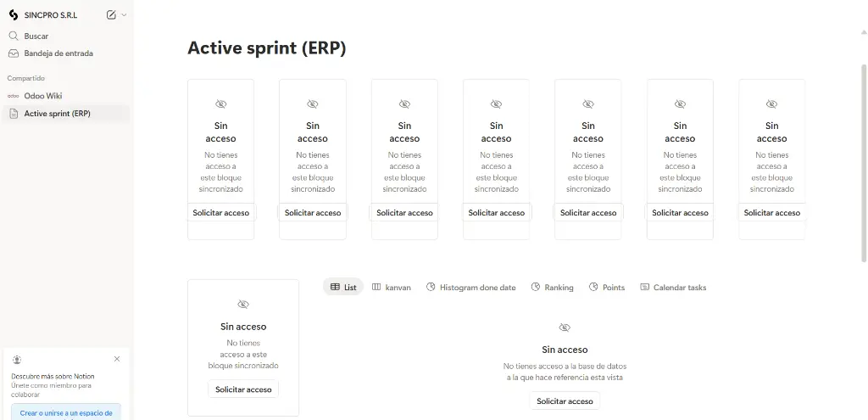This screenshot has width=868, height=420.
Task: Open the Points chart view
Action: click(607, 287)
